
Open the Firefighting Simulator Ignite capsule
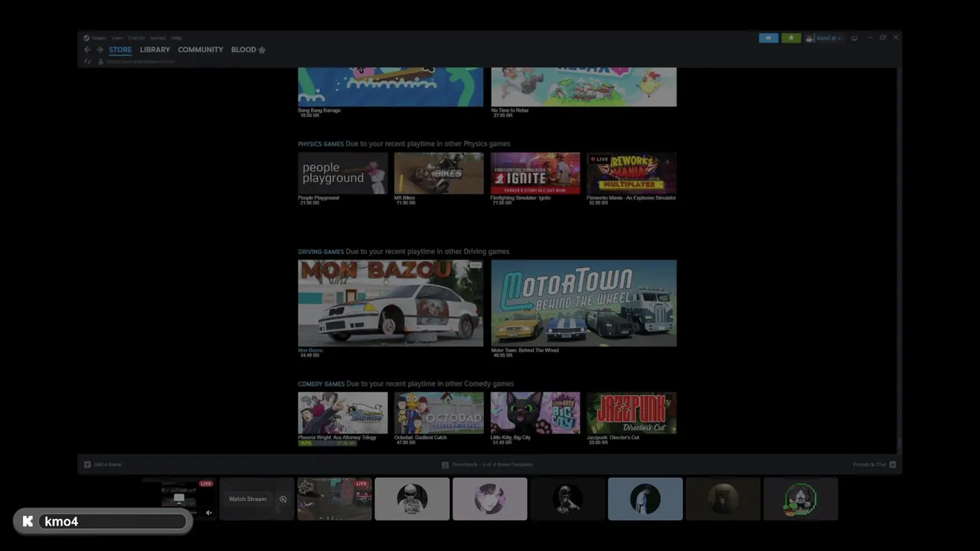click(x=535, y=173)
